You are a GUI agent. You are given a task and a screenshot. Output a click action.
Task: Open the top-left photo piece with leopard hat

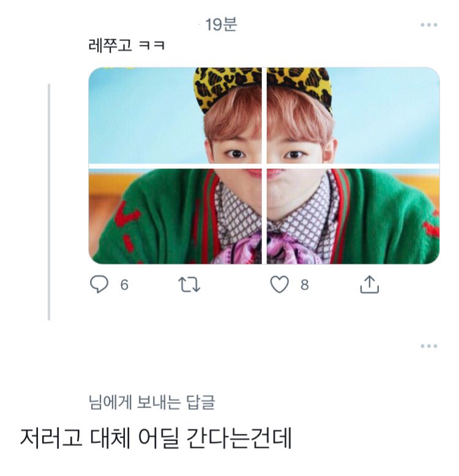(175, 116)
